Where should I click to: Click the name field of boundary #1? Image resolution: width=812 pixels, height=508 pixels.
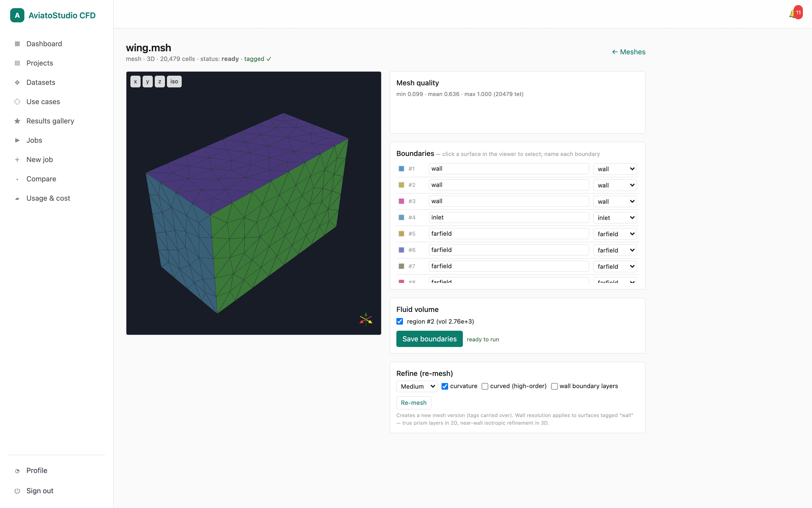coord(509,169)
